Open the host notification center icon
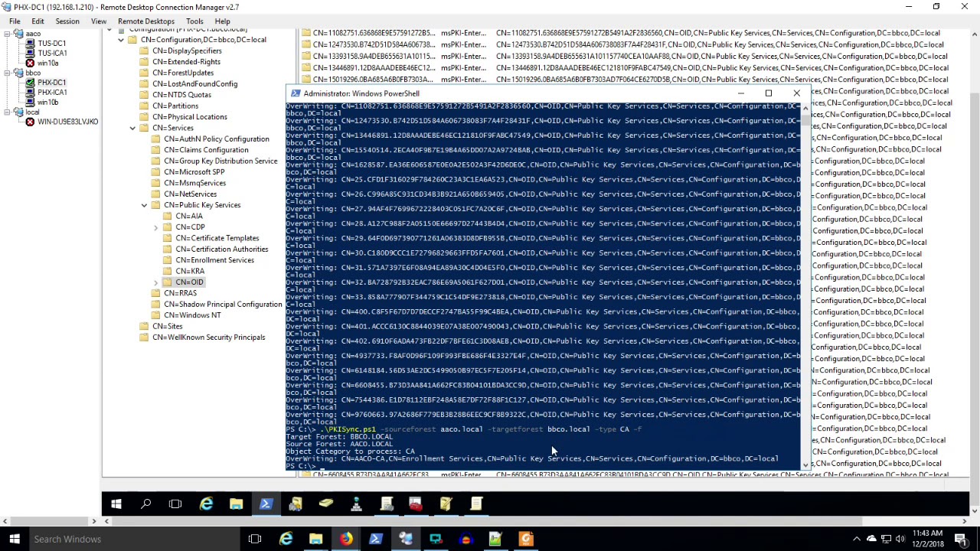The height and width of the screenshot is (551, 980). tap(961, 539)
